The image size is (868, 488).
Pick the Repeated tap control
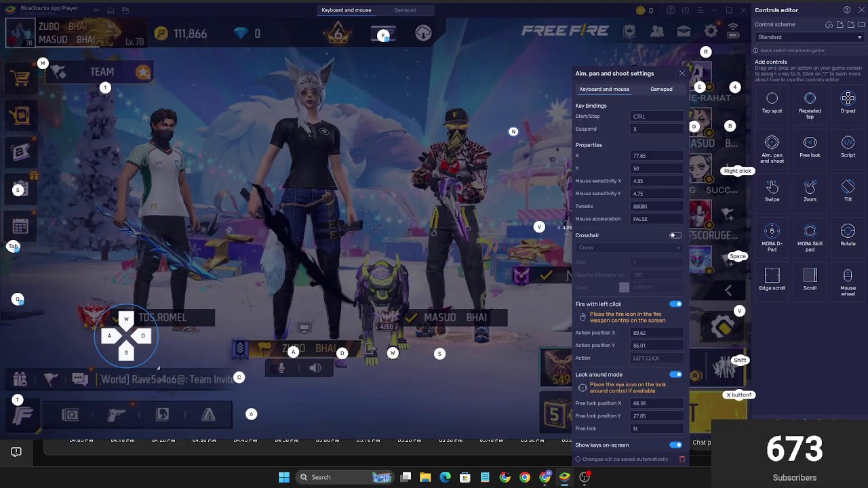(x=810, y=105)
